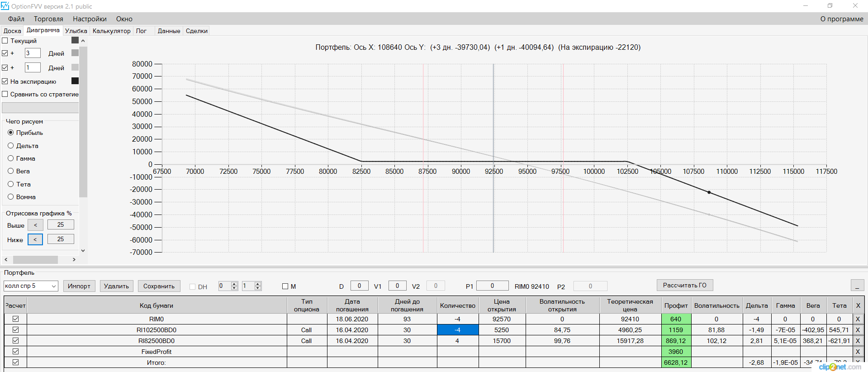Uncheck the На экспирацию checkbox
Image resolution: width=868 pixels, height=372 pixels.
point(5,81)
